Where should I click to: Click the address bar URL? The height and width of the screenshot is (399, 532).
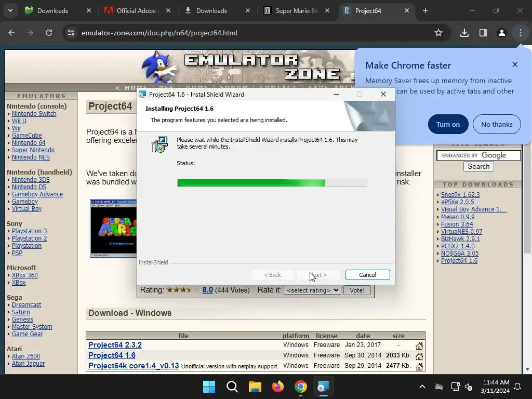tap(159, 33)
